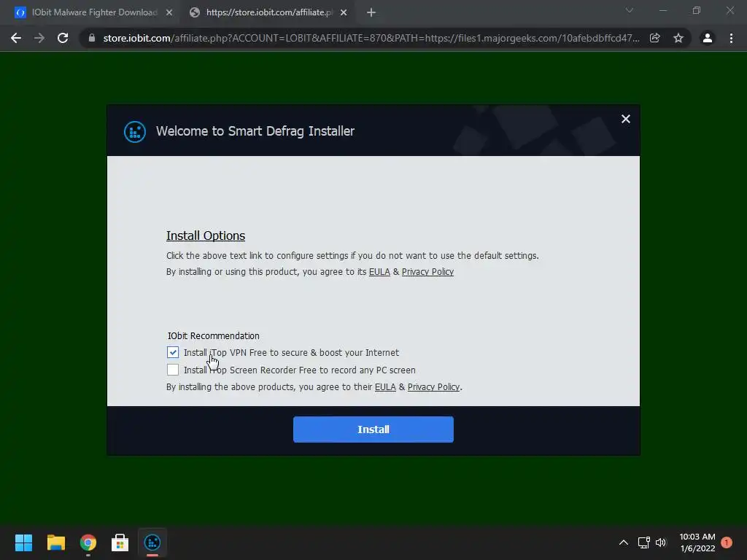Click the blue Install button

pos(373,429)
